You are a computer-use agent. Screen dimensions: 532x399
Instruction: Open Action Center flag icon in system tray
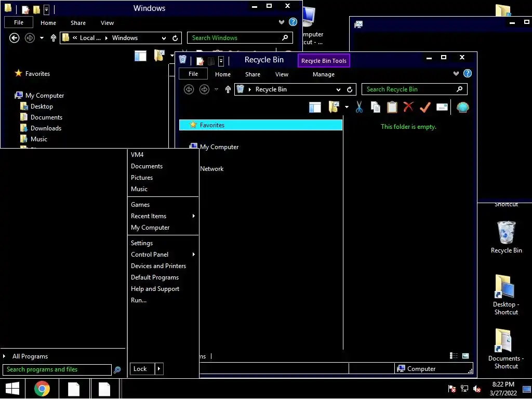click(x=451, y=389)
